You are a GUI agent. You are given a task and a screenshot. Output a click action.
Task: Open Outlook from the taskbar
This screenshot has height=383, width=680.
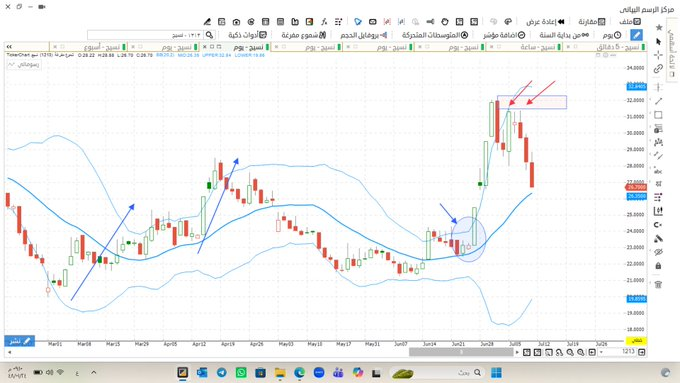(202, 373)
